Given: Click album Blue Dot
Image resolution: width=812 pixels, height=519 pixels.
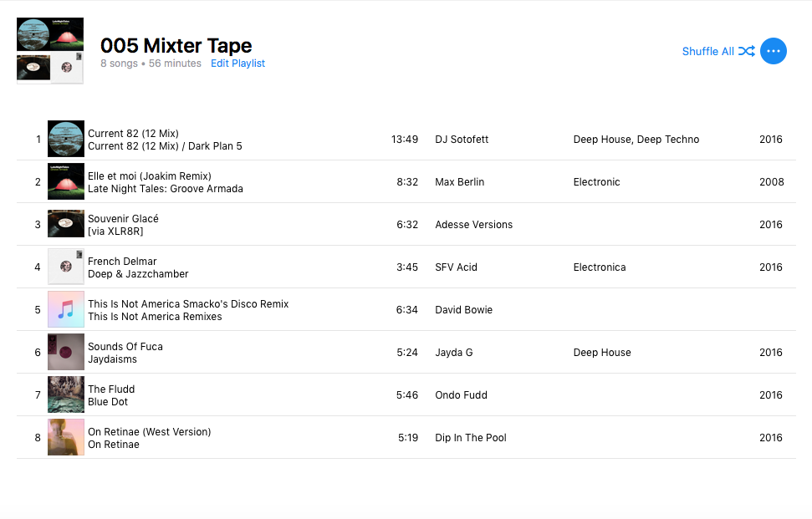Looking at the screenshot, I should [108, 401].
